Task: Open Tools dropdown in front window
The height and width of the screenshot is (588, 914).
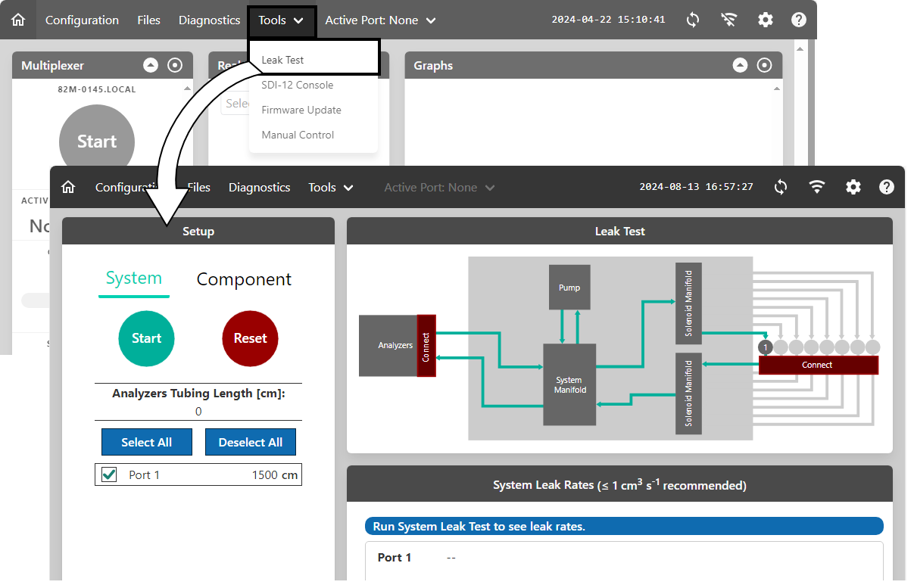Action: coord(331,187)
